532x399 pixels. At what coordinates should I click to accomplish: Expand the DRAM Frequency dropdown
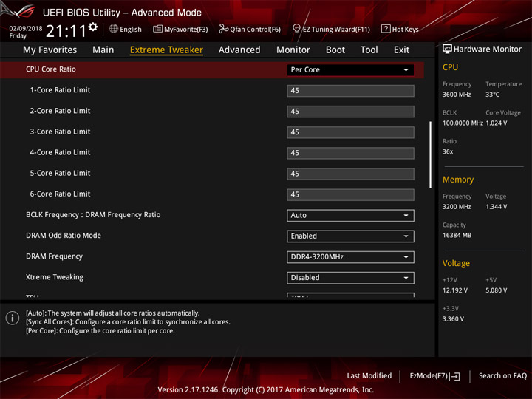[x=350, y=257]
